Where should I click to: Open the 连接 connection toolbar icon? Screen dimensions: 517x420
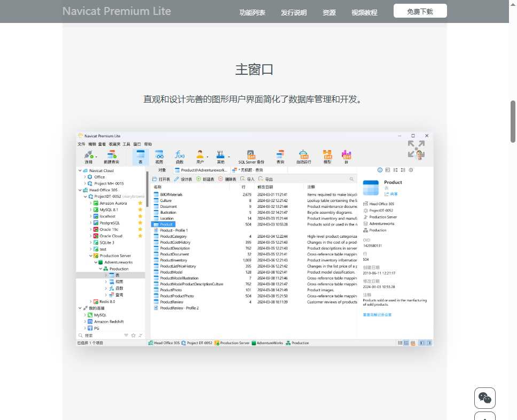tap(89, 157)
